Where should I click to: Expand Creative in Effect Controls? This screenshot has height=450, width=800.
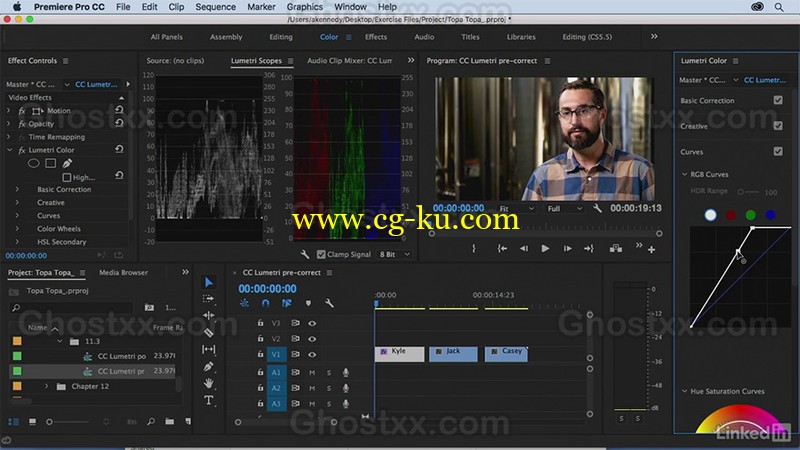coord(17,202)
